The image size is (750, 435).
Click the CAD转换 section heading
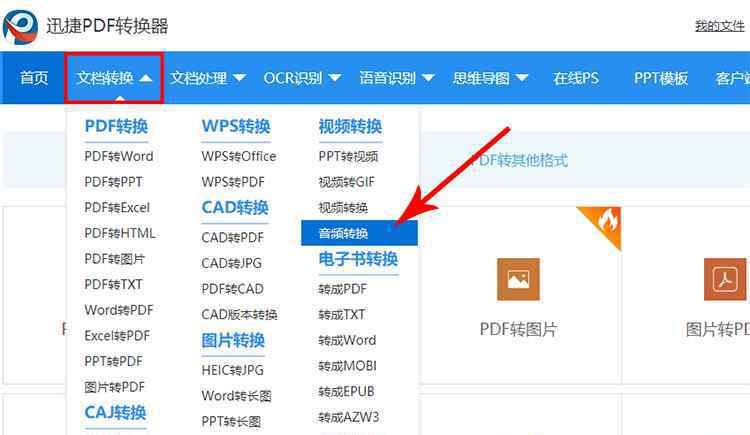pos(235,208)
